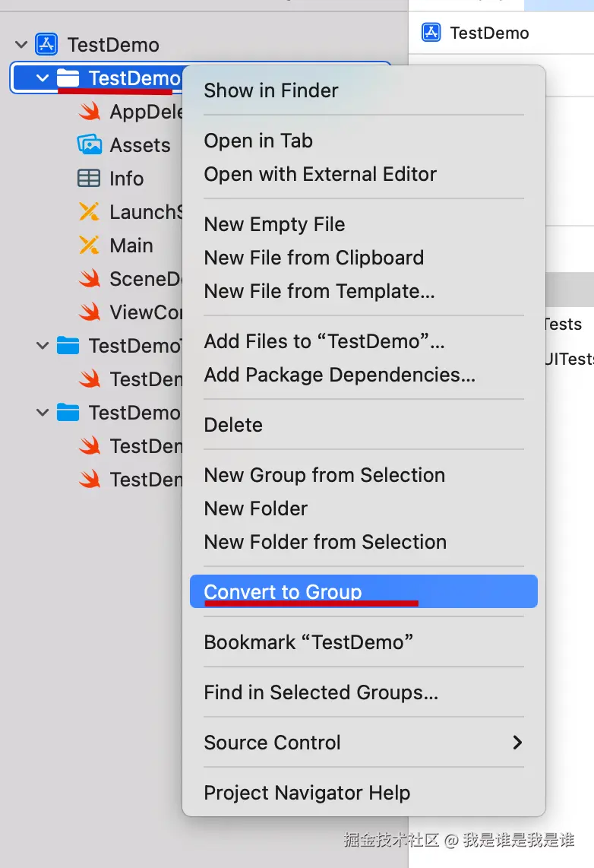
Task: Click Delete in the context menu
Action: tap(233, 425)
